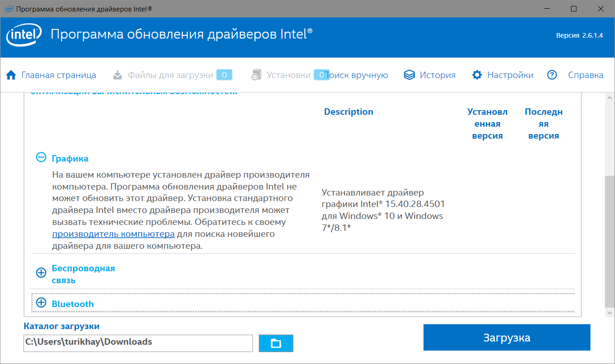Click the Беспроводная связь heading
The image size is (615, 364).
(x=83, y=274)
